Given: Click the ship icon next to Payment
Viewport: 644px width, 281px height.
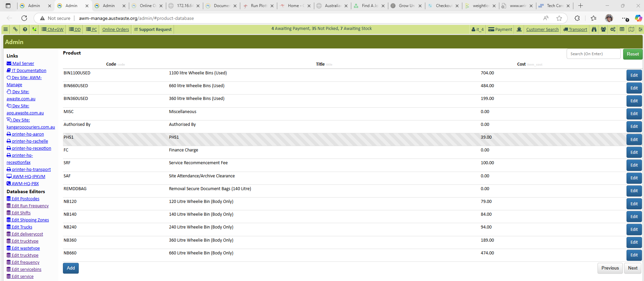Looking at the screenshot, I should click(x=519, y=29).
